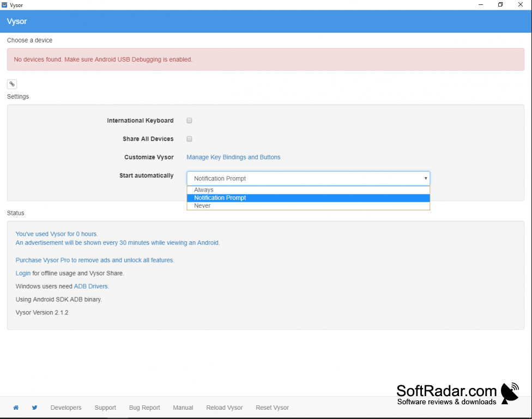Open the home icon in footer
Image resolution: width=532 pixels, height=419 pixels.
click(x=16, y=408)
